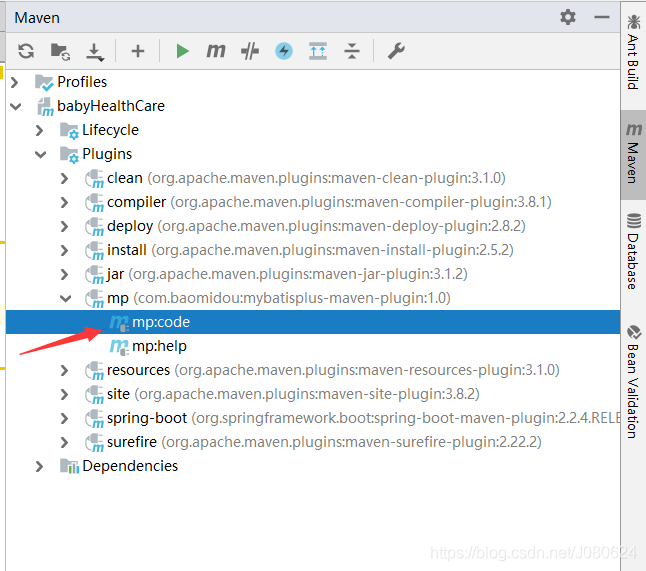Expand the spring-boot plugin node
This screenshot has height=571, width=646.
tap(65, 418)
